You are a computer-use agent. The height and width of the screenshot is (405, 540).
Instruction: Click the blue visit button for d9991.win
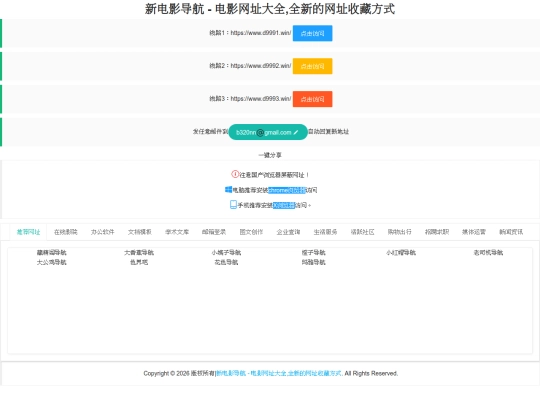[x=312, y=33]
